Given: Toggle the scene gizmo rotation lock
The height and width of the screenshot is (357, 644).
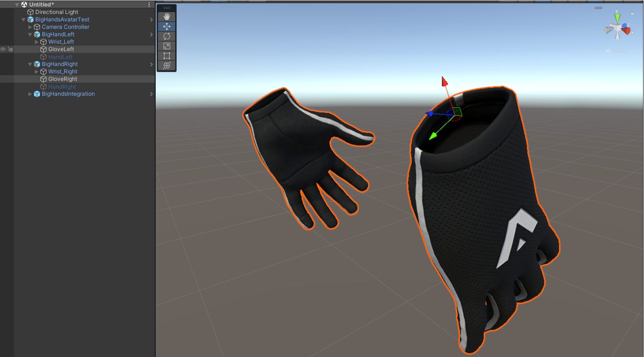Looking at the screenshot, I should point(632,13).
